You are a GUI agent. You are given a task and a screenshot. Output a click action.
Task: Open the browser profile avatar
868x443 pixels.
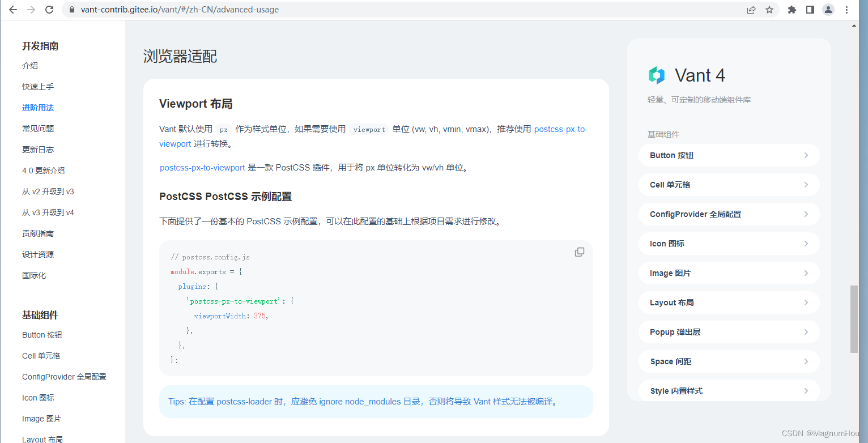pos(828,9)
